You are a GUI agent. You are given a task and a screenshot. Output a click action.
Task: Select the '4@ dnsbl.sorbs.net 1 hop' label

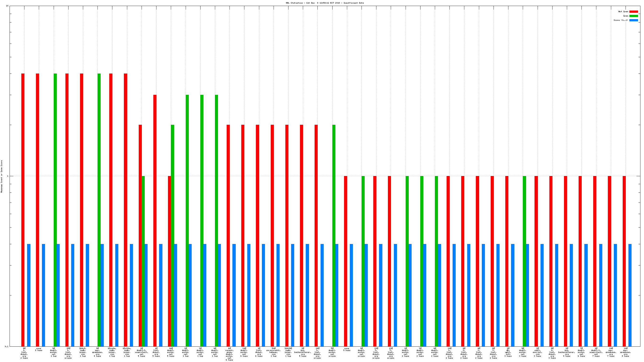215,352
